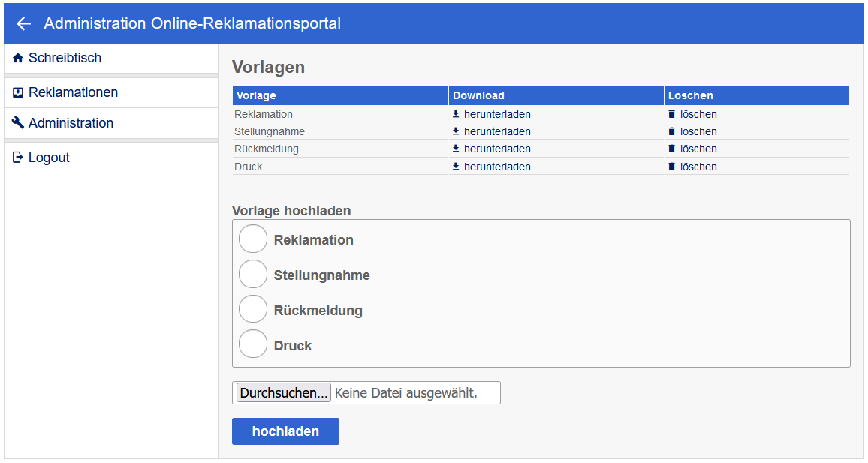Pick the Druck radio option
The width and height of the screenshot is (868, 463).
click(253, 344)
